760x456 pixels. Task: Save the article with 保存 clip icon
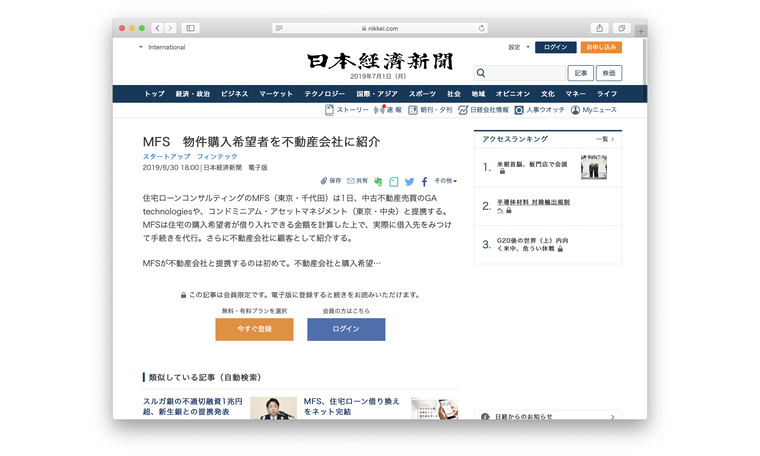click(x=331, y=181)
